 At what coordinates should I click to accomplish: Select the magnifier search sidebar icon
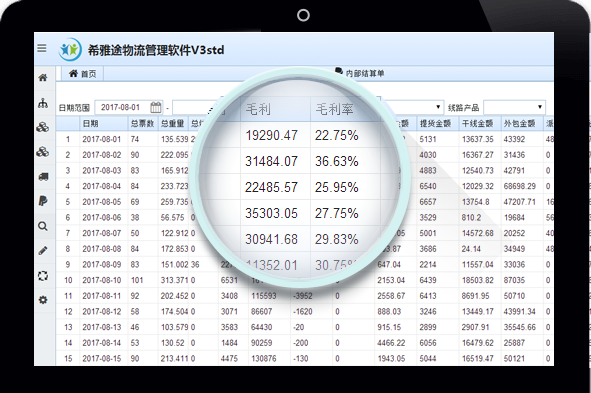[43, 226]
